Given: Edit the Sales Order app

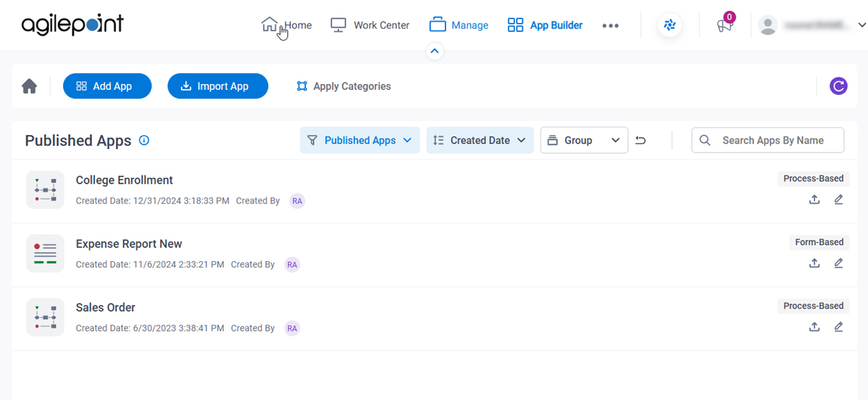Looking at the screenshot, I should coord(839,327).
